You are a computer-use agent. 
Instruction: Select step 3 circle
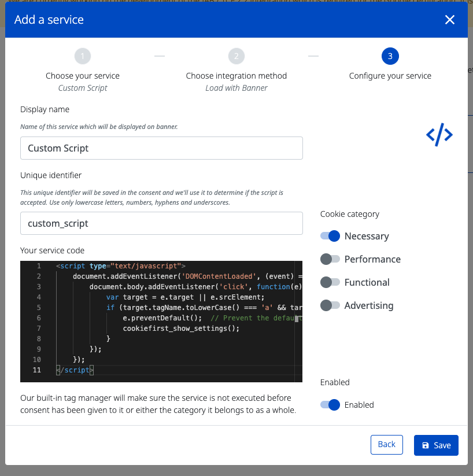(390, 56)
